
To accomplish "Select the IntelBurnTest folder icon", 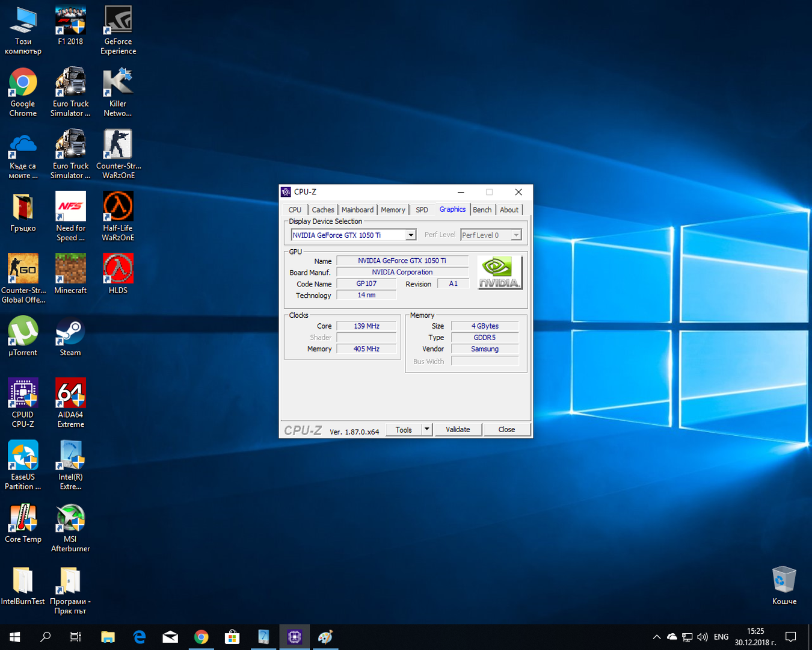I will (x=23, y=586).
